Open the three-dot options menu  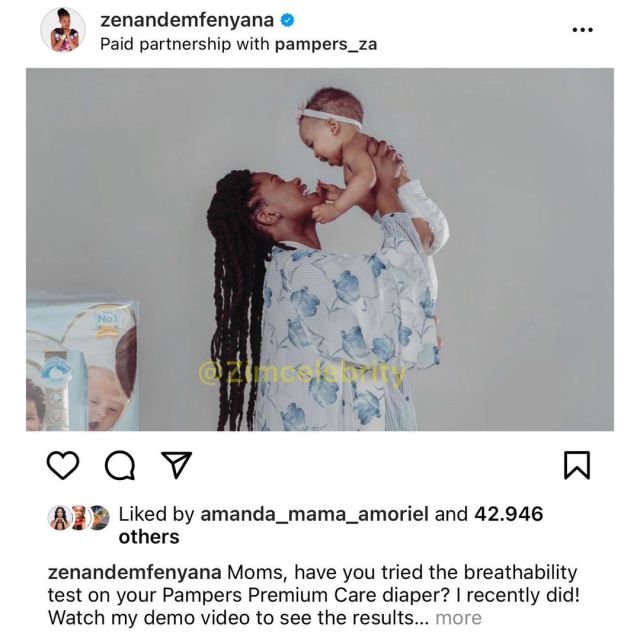pos(582,29)
